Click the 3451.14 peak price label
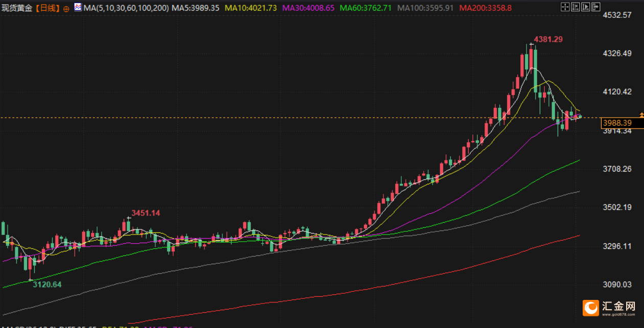This screenshot has width=644, height=328. 146,213
